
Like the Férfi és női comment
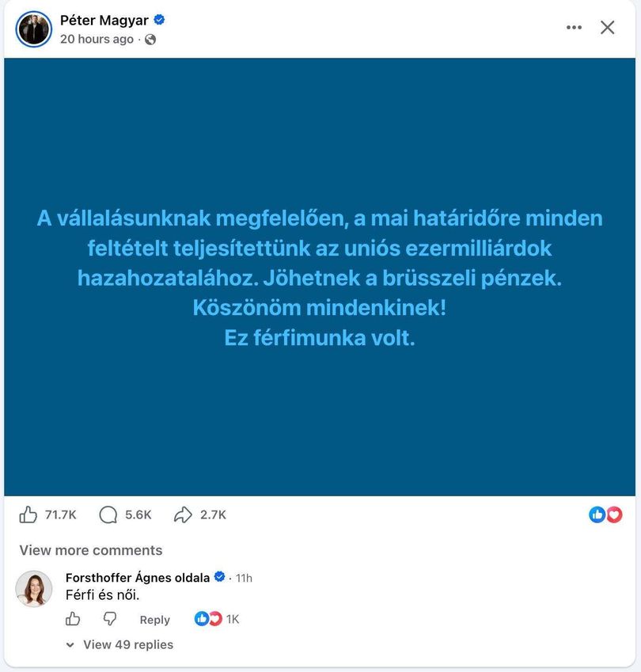pyautogui.click(x=73, y=619)
